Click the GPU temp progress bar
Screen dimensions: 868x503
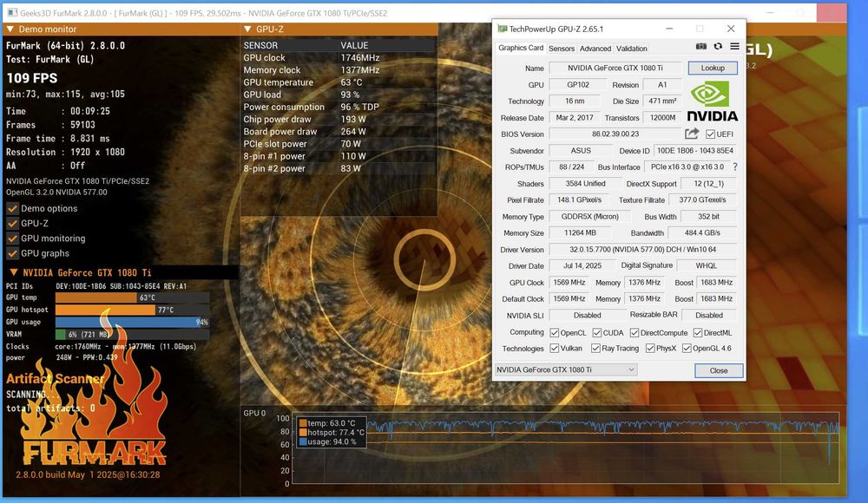tap(132, 297)
